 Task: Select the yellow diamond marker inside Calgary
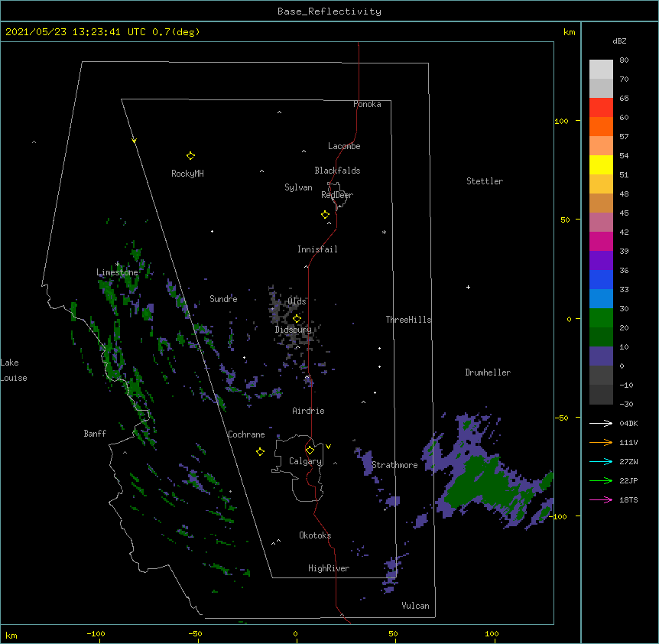310,450
